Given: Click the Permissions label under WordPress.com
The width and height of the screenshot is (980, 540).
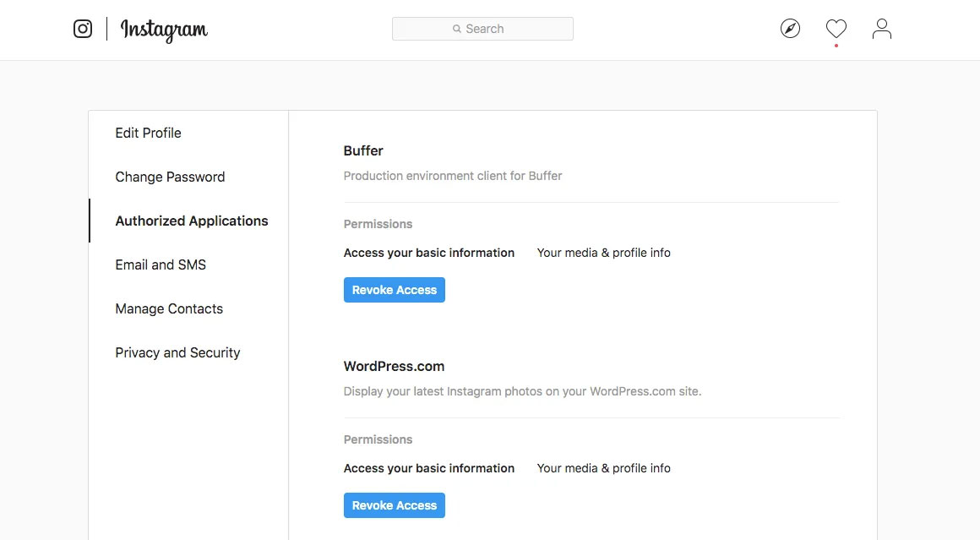Looking at the screenshot, I should tap(378, 439).
